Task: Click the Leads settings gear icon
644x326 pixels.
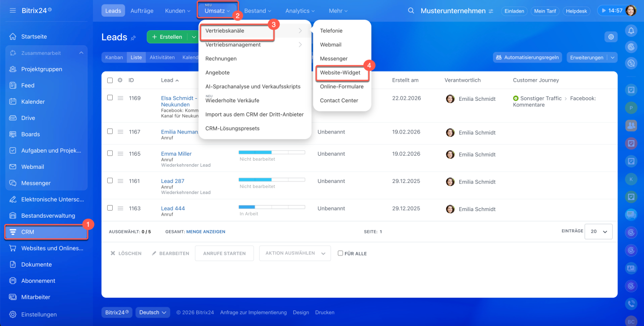Action: (611, 37)
